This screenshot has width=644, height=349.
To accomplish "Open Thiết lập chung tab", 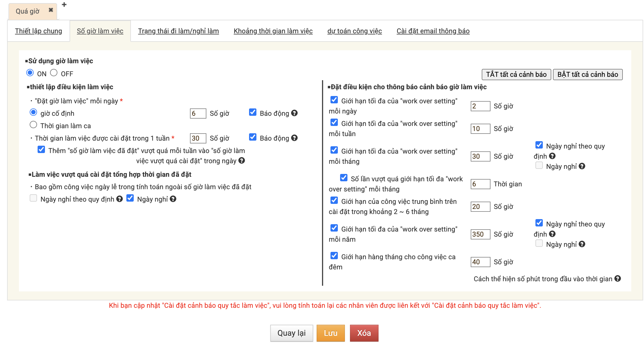I will point(38,31).
